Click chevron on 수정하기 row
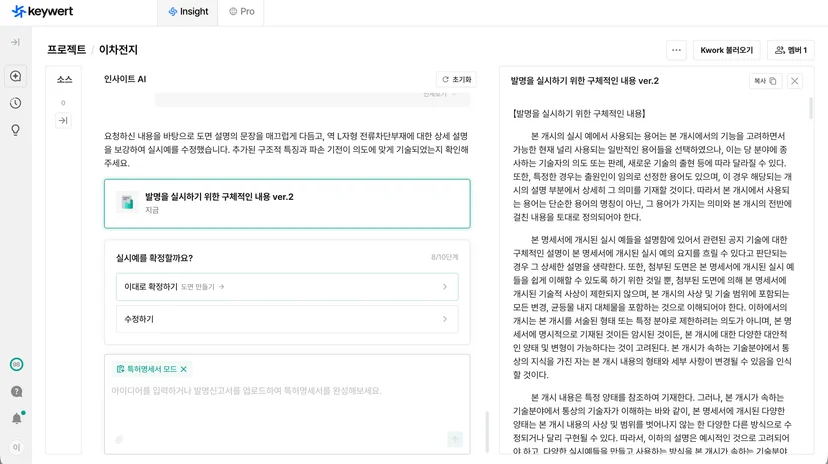This screenshot has width=828, height=464. [445, 319]
